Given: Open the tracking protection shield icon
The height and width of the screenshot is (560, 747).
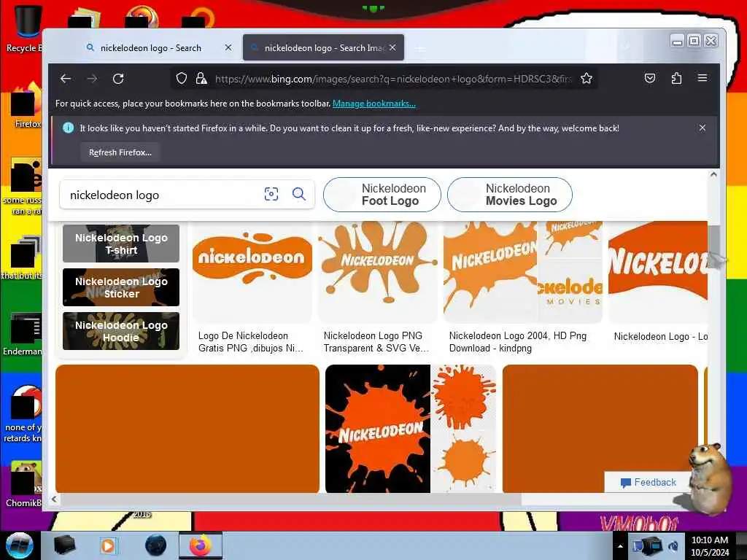Looking at the screenshot, I should click(181, 79).
